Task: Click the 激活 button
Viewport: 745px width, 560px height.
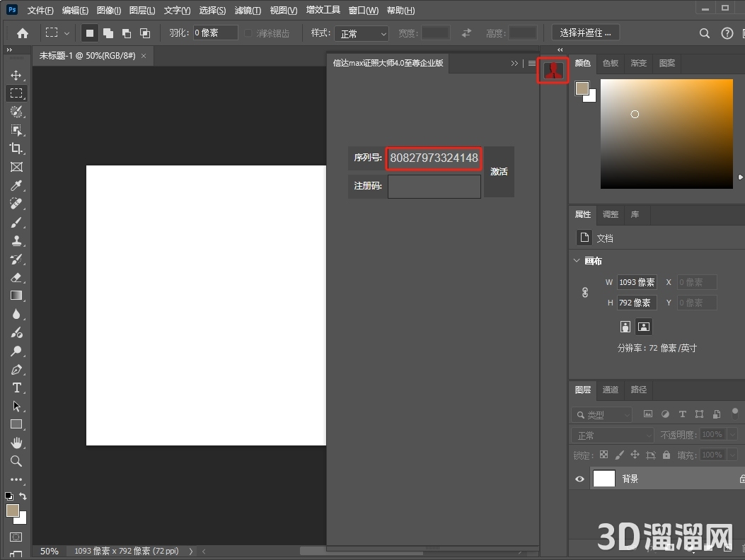Action: pyautogui.click(x=499, y=172)
